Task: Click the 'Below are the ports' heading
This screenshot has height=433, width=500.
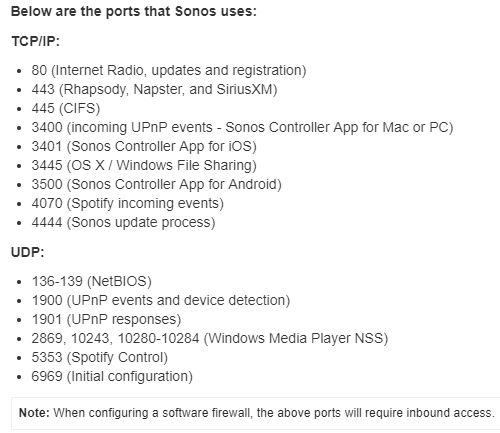Action: pos(134,12)
